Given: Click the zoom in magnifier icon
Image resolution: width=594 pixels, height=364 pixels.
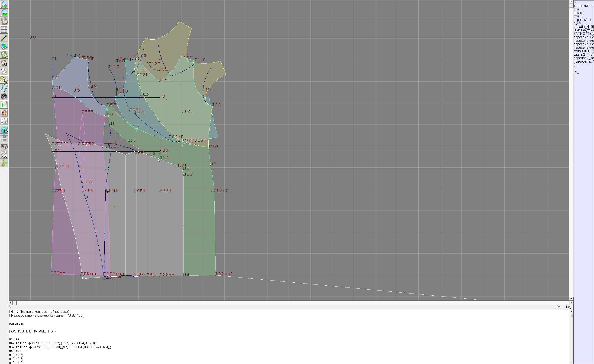Looking at the screenshot, I should point(4,4).
